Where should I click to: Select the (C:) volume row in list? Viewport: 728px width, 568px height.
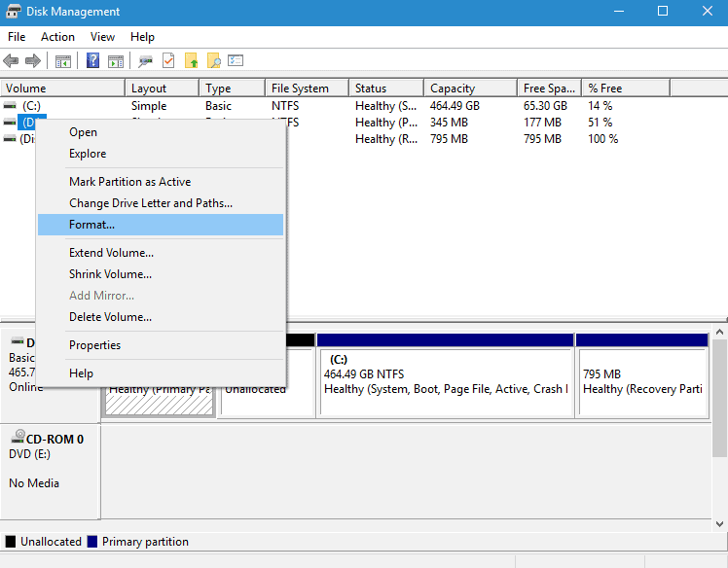pos(31,106)
